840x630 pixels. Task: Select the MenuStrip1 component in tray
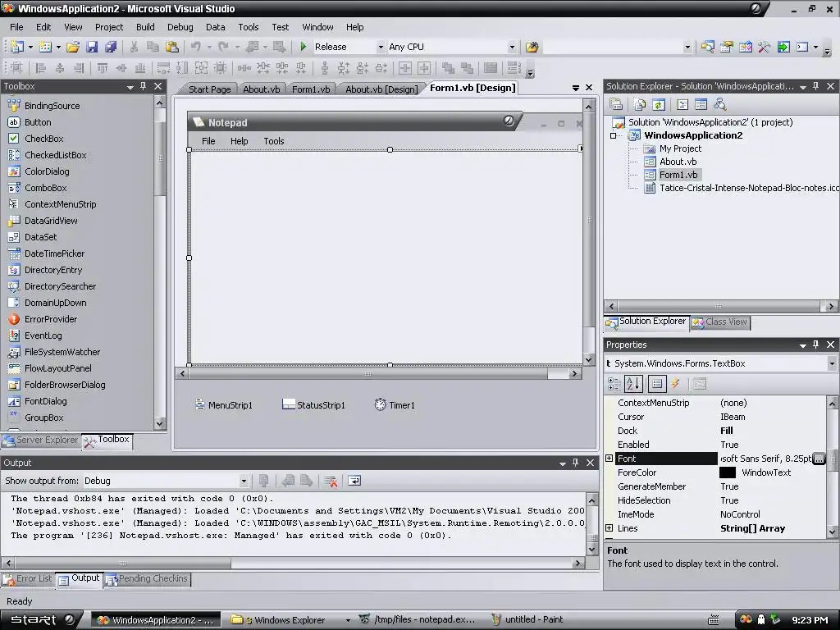[223, 405]
